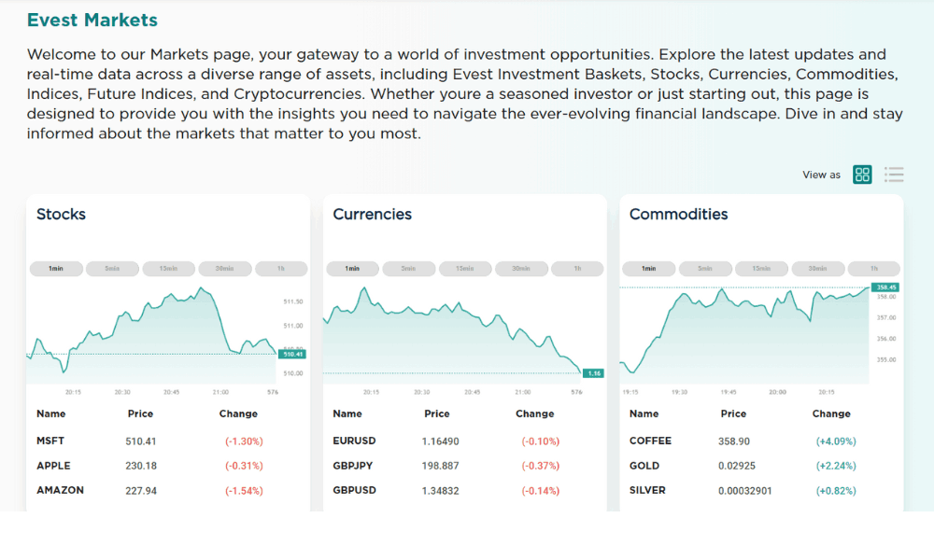Open the EURUSD currency pair

(354, 441)
